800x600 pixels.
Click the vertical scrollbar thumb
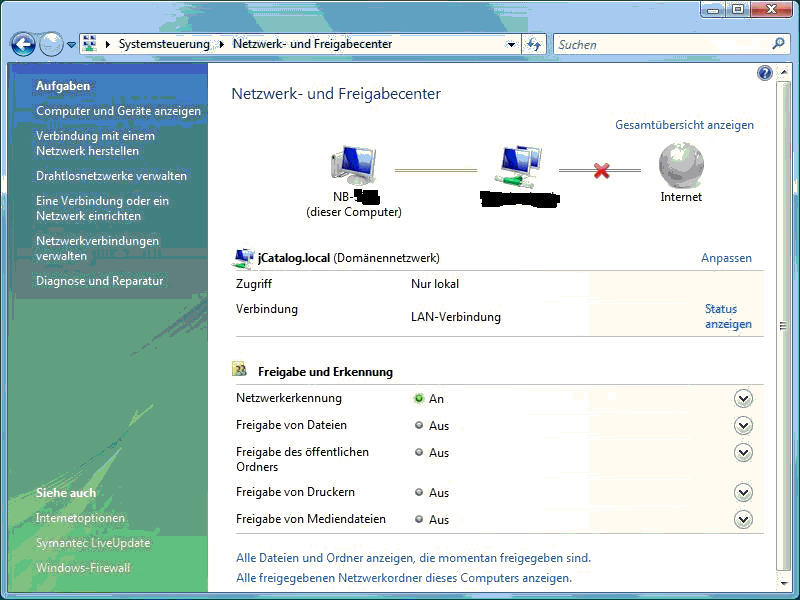(783, 325)
